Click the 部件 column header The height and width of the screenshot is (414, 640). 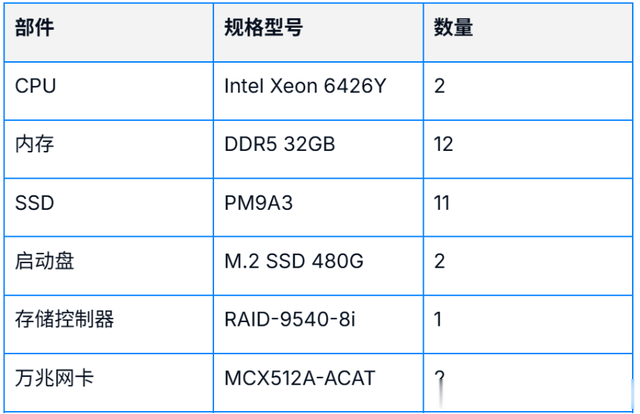pyautogui.click(x=35, y=28)
